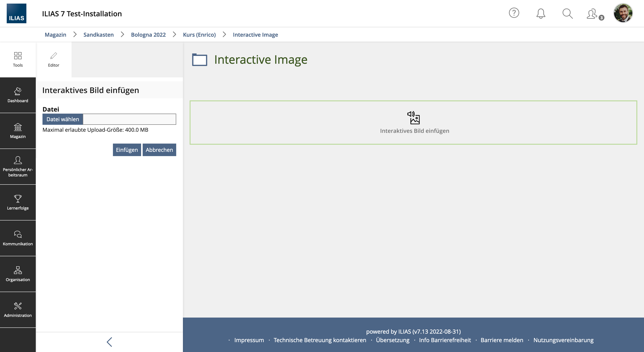644x352 pixels.
Task: Open Kommunikation sidebar entry
Action: click(x=18, y=238)
